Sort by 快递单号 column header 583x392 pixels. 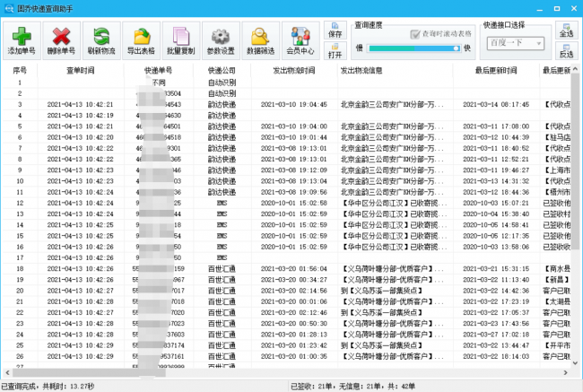click(x=159, y=70)
